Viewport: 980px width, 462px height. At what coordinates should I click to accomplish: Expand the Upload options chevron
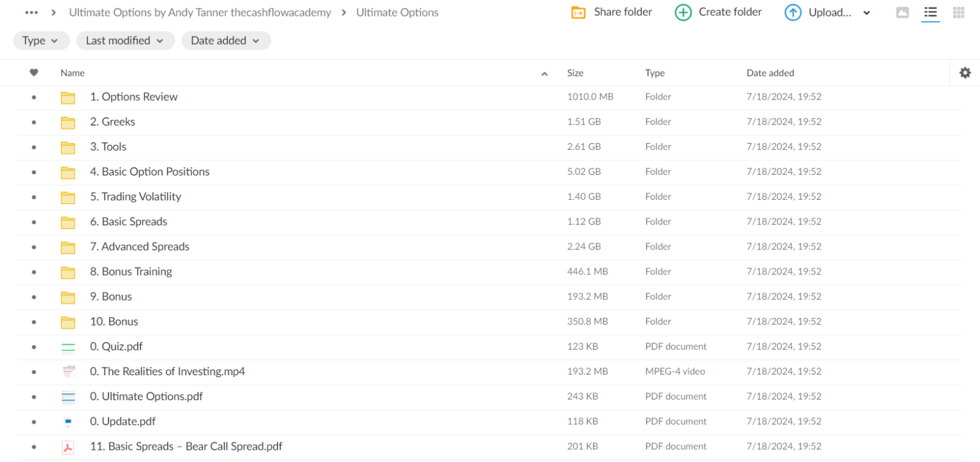point(866,13)
